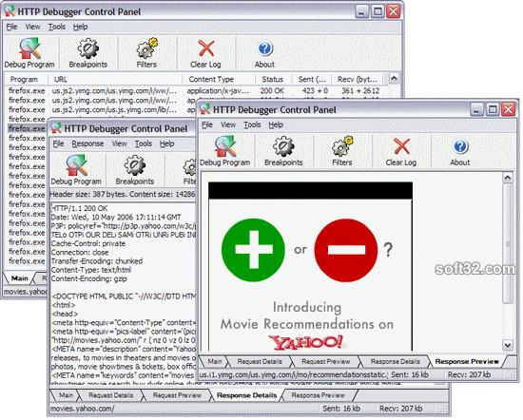The height and width of the screenshot is (420, 523).
Task: Select Main tab in the back window
Action: (20, 278)
